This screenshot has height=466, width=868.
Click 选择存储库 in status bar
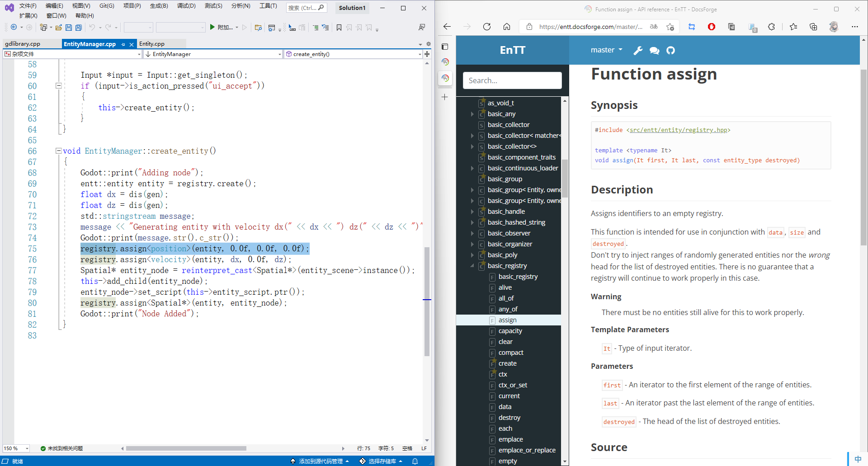point(382,461)
